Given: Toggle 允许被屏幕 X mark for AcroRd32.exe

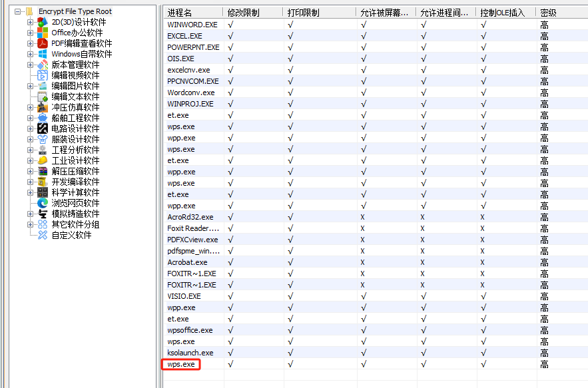Looking at the screenshot, I should pyautogui.click(x=363, y=217).
